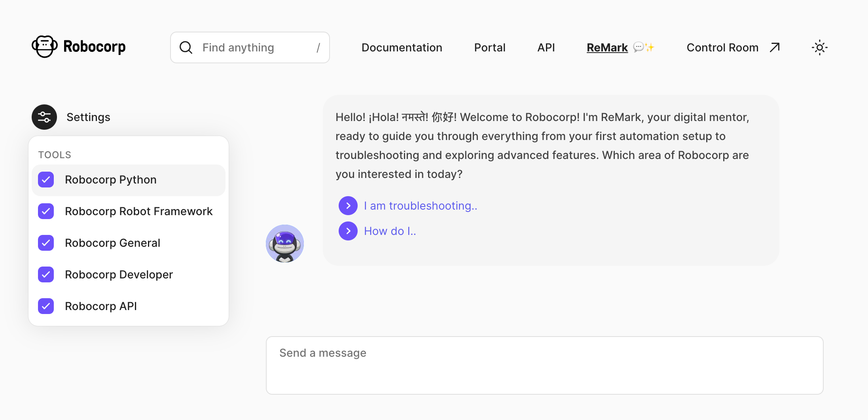Go to the Portal nav item
This screenshot has width=868, height=420.
click(490, 47)
